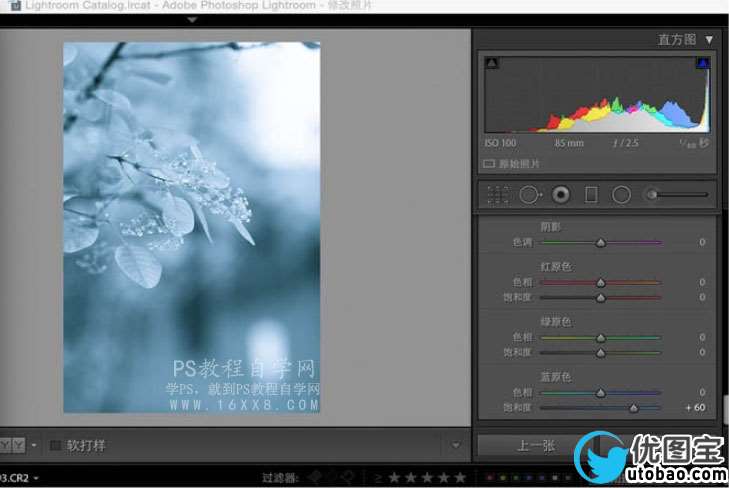Toggle the highlight clipping indicator in histogram

702,63
